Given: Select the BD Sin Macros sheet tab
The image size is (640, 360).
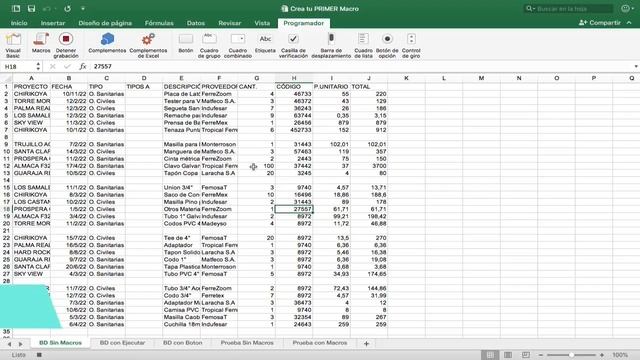Looking at the screenshot, I should tap(60, 343).
